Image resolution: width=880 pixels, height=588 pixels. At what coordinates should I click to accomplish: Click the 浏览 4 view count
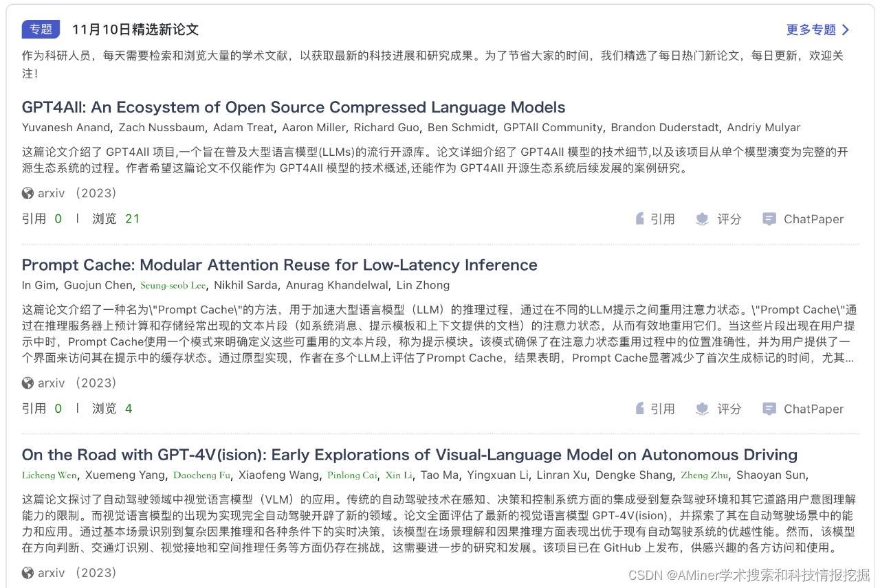(112, 409)
